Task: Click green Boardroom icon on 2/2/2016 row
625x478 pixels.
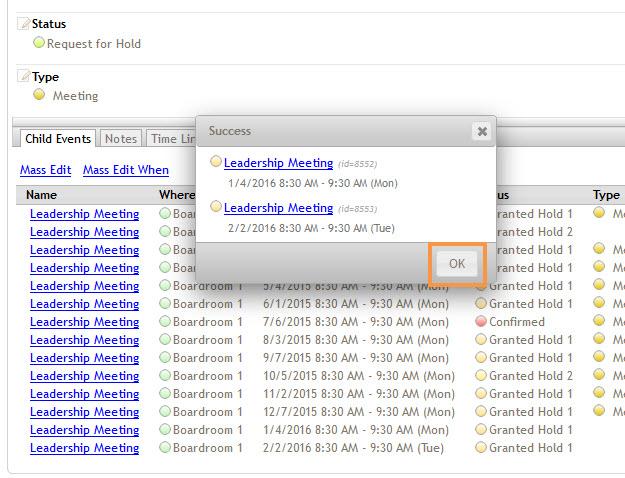Action: [x=165, y=447]
